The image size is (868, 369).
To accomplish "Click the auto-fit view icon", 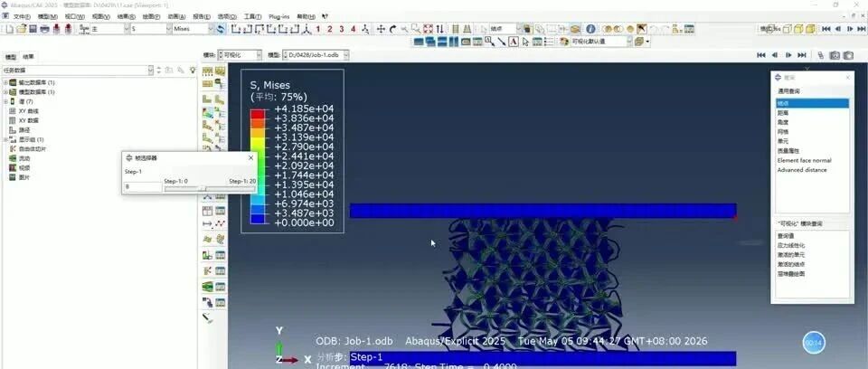I will [x=428, y=29].
